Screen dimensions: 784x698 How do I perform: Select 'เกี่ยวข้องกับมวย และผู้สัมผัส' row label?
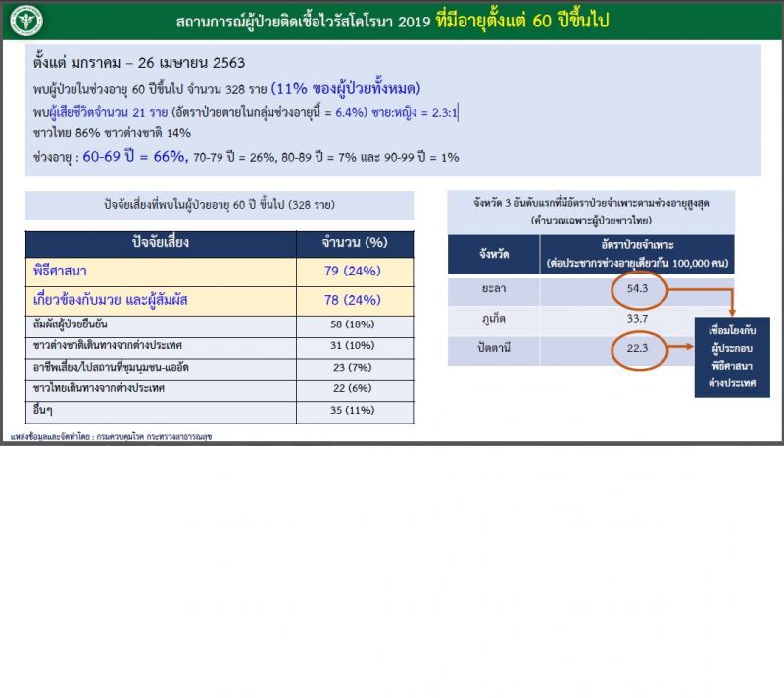tap(111, 300)
